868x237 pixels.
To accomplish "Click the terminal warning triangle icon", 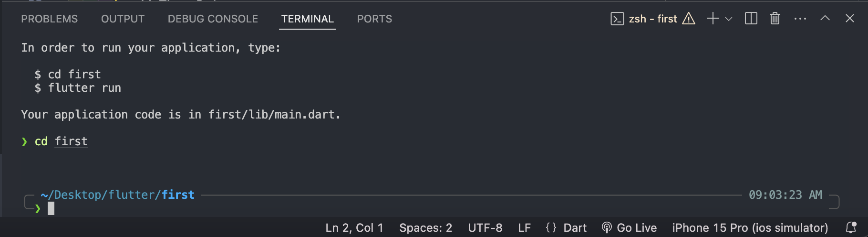I will pos(689,19).
